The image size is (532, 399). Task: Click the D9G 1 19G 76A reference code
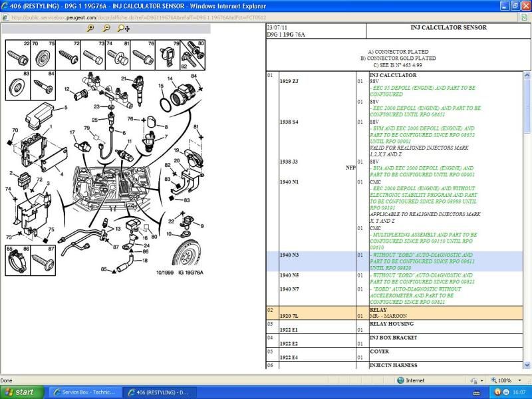coord(286,35)
